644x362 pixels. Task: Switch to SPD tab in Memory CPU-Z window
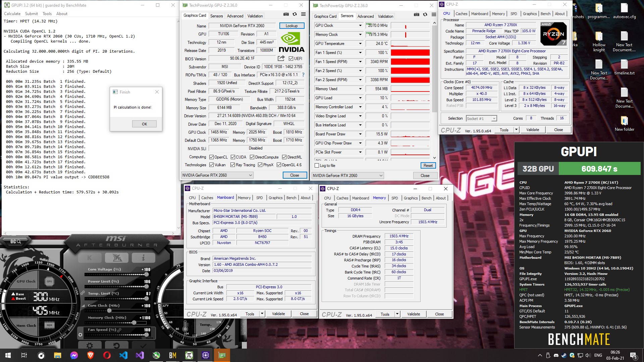[x=394, y=198]
